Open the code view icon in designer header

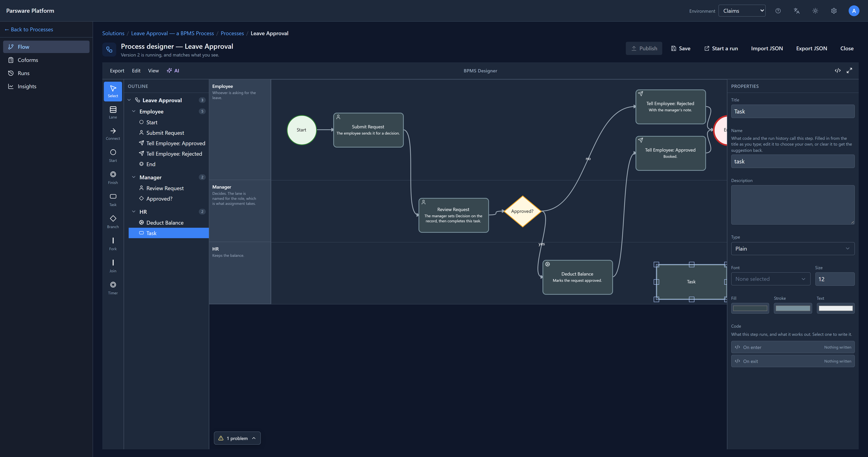click(x=838, y=71)
